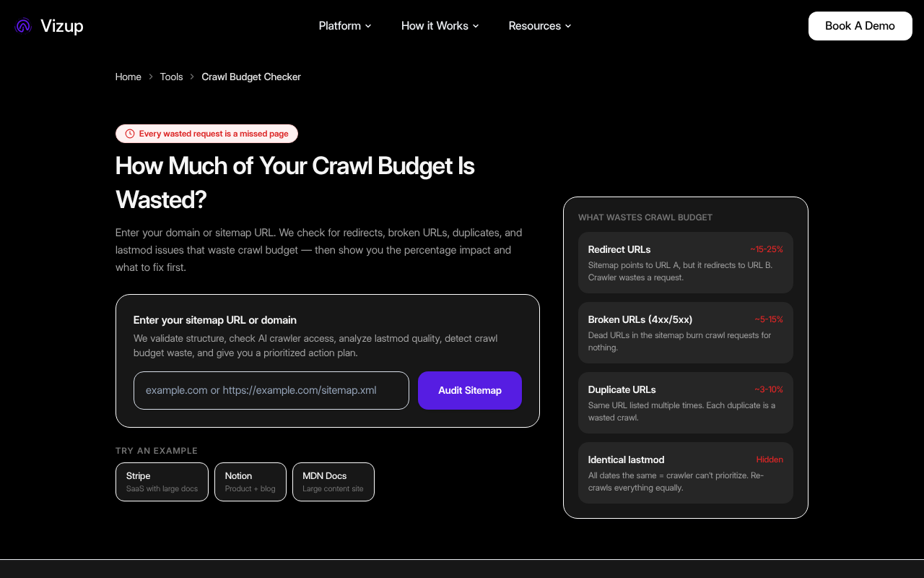Click the Tools breadcrumb link

tap(171, 77)
